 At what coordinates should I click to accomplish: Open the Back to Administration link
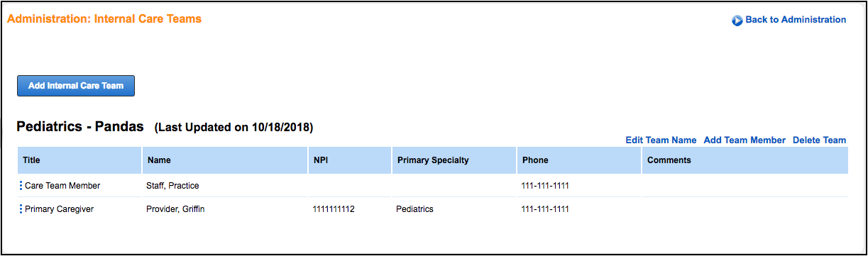[796, 20]
